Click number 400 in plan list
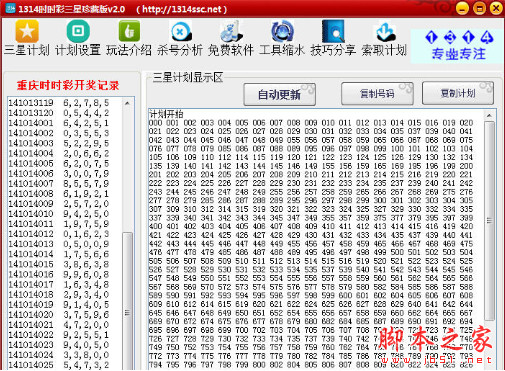The height and width of the screenshot is (371, 505). (x=155, y=226)
